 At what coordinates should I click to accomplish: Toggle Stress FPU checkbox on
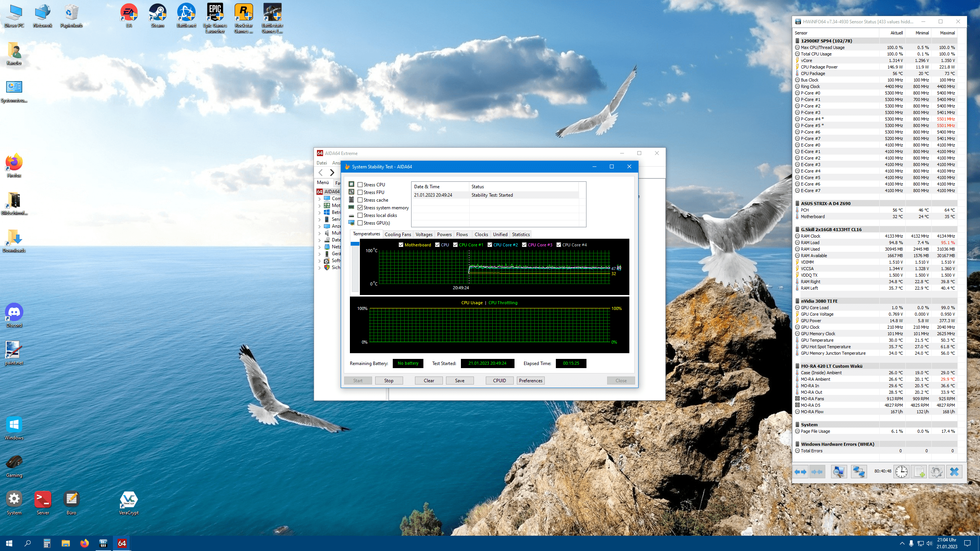click(359, 192)
